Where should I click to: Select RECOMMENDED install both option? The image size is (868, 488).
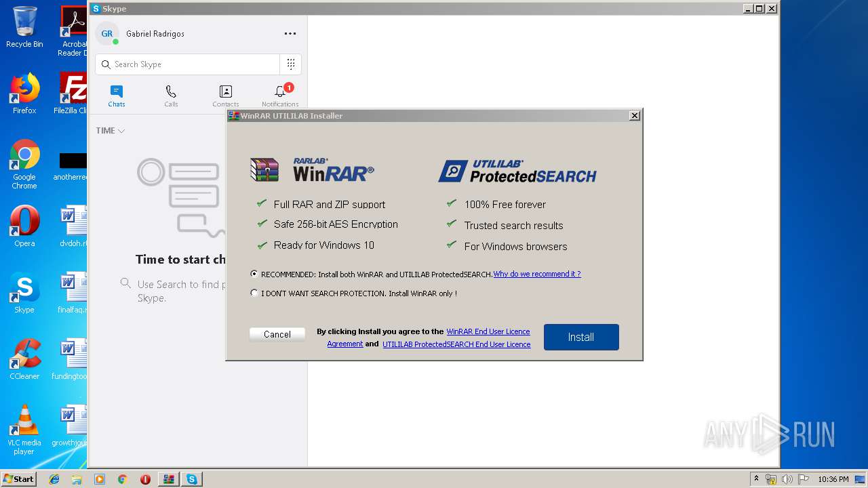(254, 274)
